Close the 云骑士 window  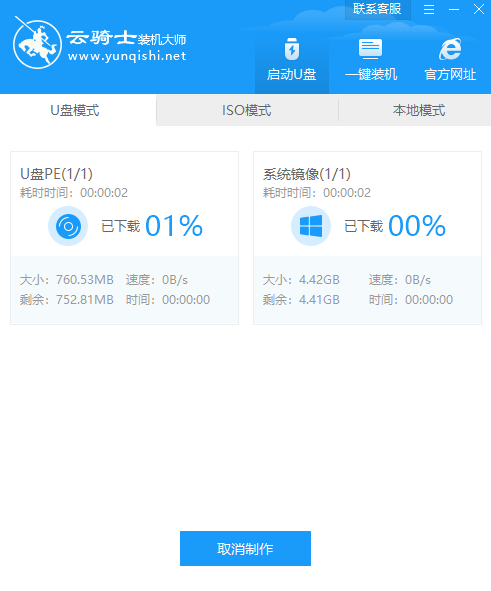(x=479, y=9)
